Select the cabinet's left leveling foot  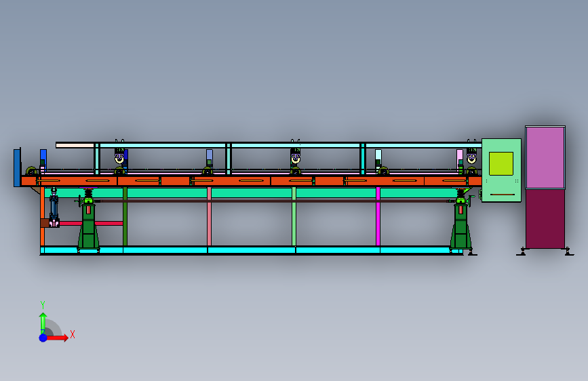pos(522,252)
